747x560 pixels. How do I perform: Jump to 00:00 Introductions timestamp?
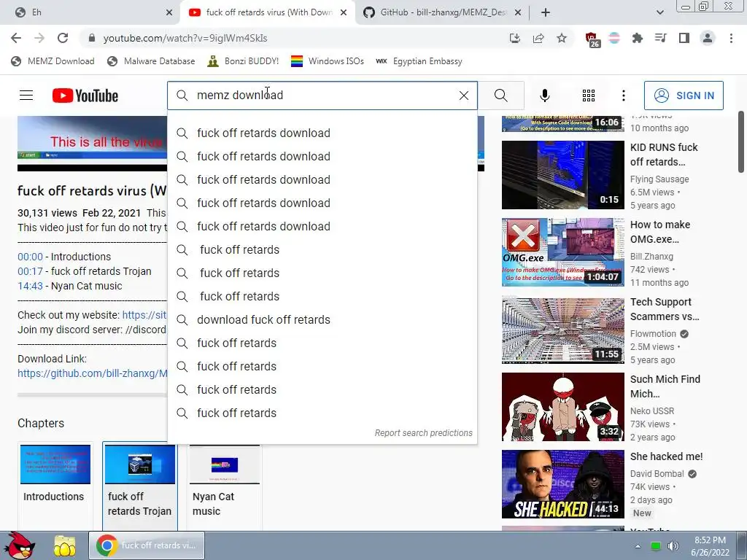(x=30, y=257)
